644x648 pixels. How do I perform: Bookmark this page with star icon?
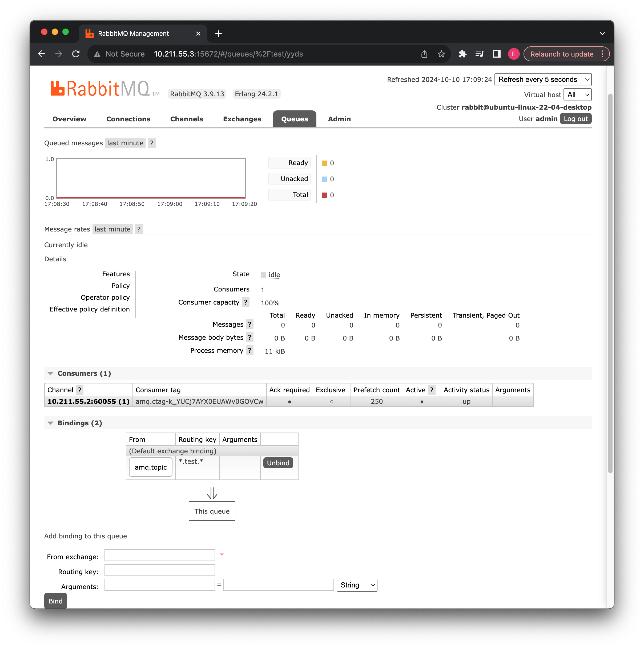(441, 54)
